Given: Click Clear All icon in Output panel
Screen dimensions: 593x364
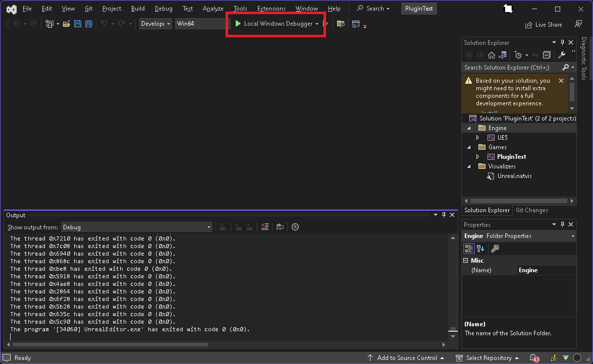Looking at the screenshot, I should (265, 227).
